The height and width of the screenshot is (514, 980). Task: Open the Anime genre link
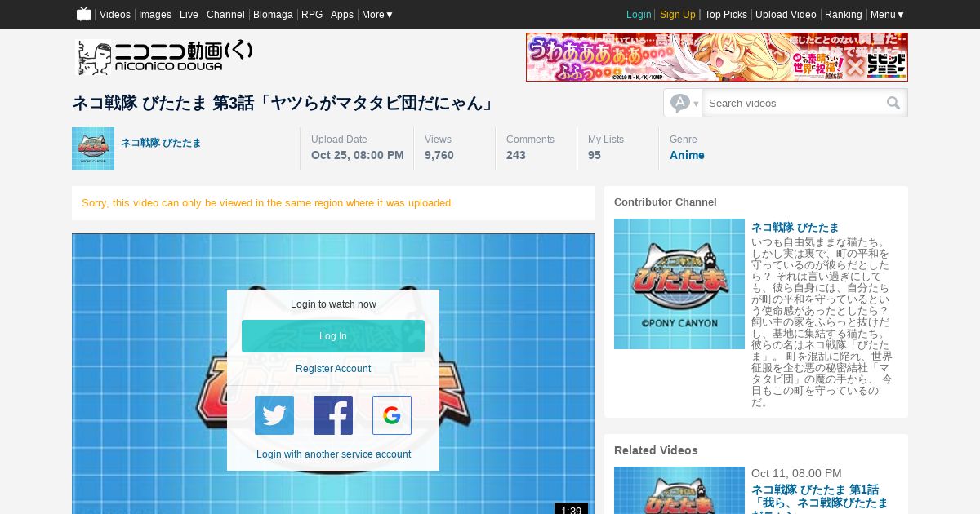[x=687, y=155]
